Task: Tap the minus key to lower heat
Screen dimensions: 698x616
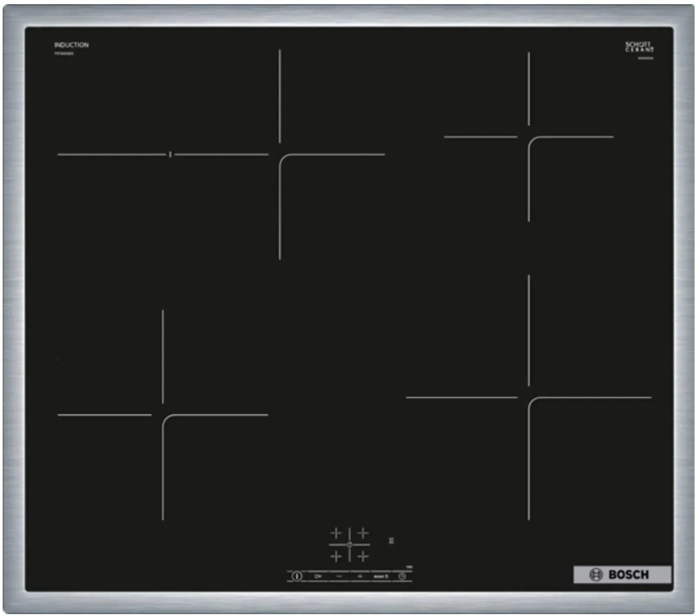Action: (x=339, y=576)
